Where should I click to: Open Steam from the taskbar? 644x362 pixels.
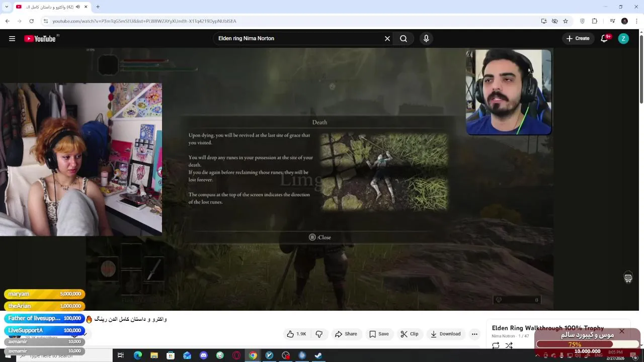pyautogui.click(x=318, y=355)
